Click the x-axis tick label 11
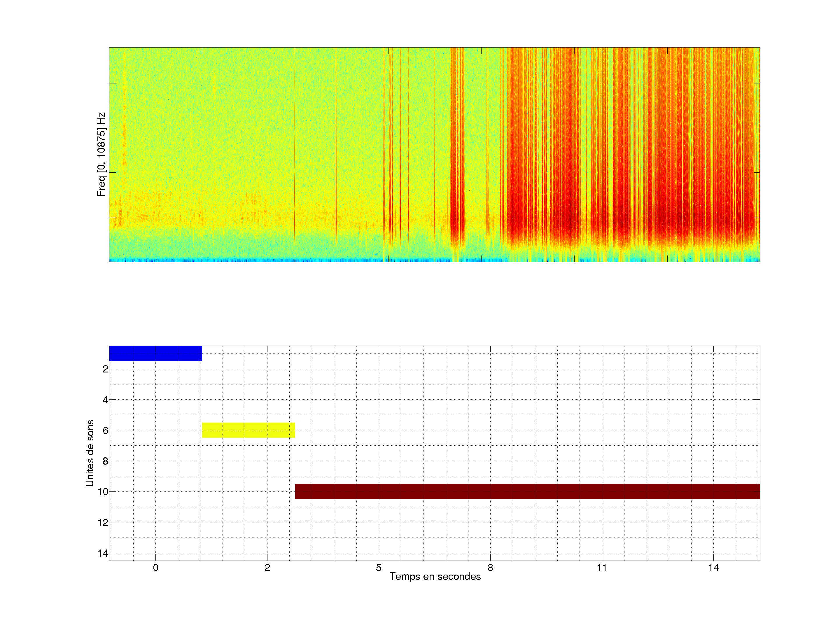The height and width of the screenshot is (630, 840). 601,568
